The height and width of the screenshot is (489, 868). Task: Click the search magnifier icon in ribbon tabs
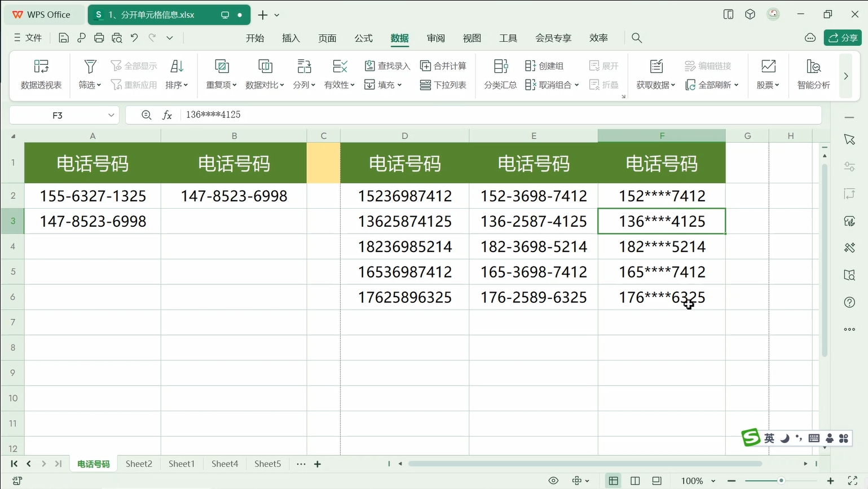pyautogui.click(x=637, y=38)
